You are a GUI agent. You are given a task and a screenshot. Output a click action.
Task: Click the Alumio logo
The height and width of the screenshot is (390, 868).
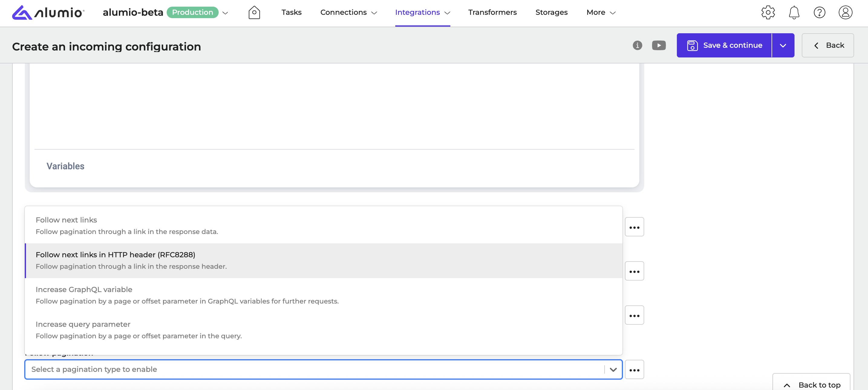tap(48, 12)
